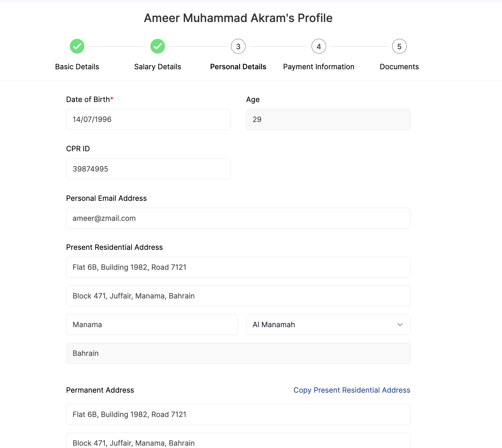The image size is (502, 448).
Task: Jump to step 5 circle icon
Action: [399, 46]
